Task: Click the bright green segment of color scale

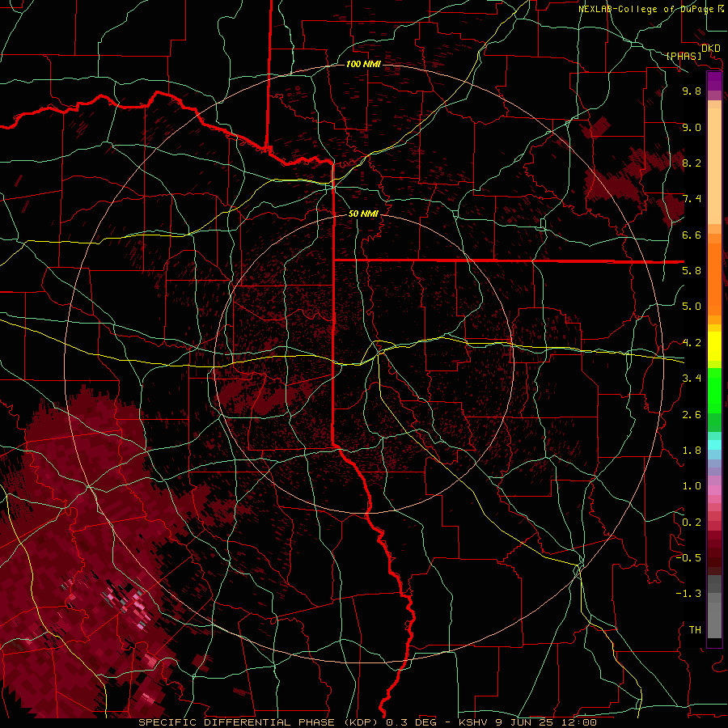Action: click(x=714, y=391)
